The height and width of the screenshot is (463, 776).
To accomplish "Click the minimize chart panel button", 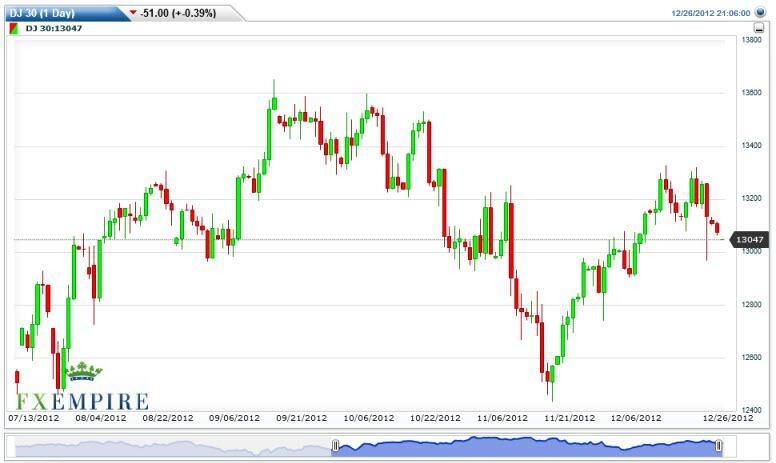I will [x=758, y=29].
